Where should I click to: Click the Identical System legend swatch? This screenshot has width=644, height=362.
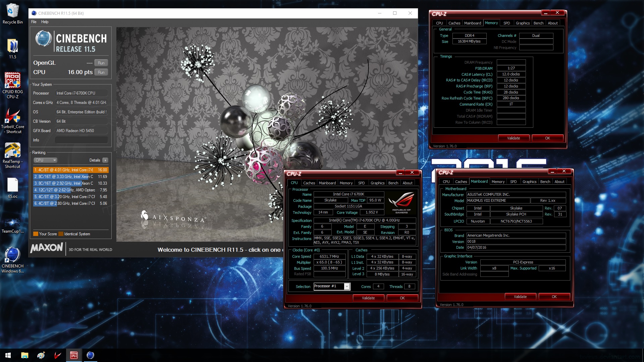pyautogui.click(x=61, y=234)
